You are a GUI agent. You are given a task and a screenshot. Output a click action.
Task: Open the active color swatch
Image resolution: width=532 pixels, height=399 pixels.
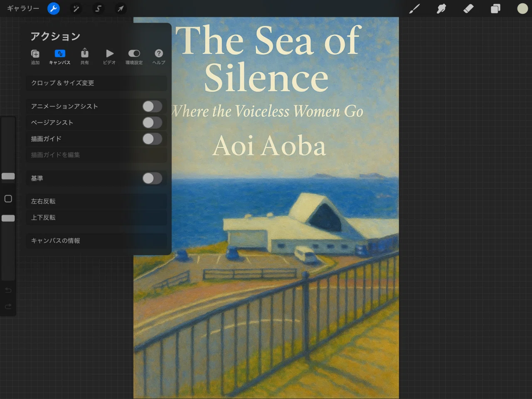tap(522, 8)
